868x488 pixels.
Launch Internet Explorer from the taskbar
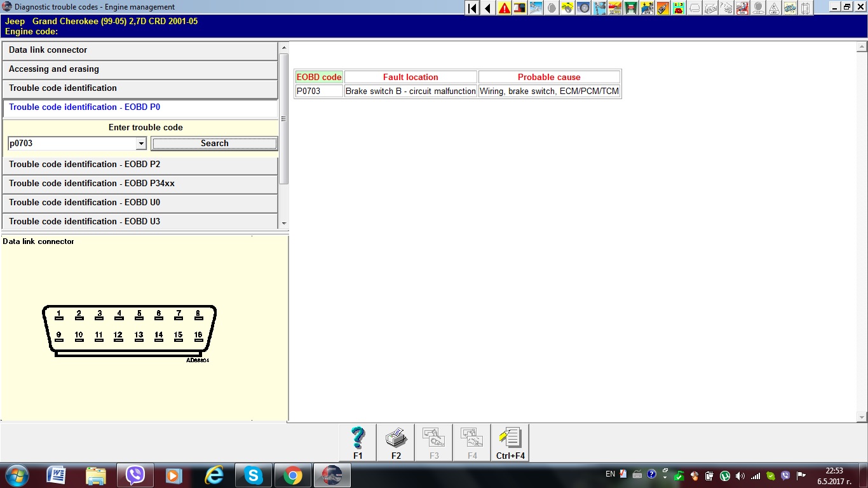coord(214,475)
